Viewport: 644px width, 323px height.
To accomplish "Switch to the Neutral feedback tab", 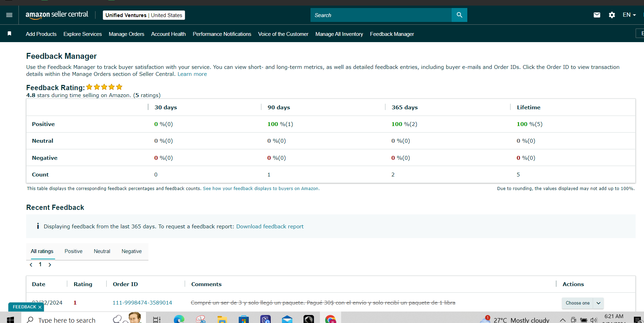I will (102, 251).
